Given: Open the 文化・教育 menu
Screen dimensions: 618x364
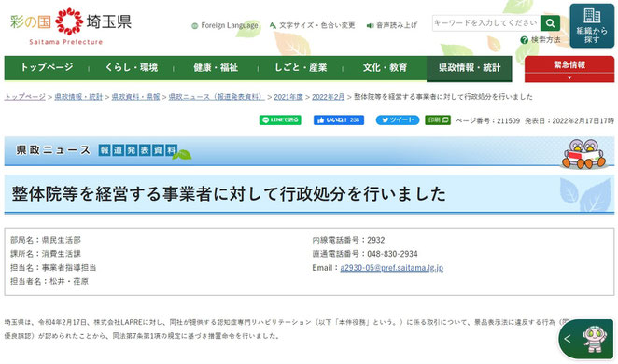Looking at the screenshot, I should pyautogui.click(x=385, y=68).
